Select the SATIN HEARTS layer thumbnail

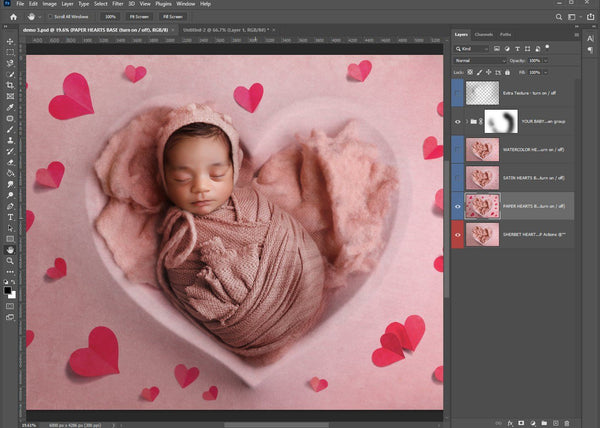coord(484,178)
